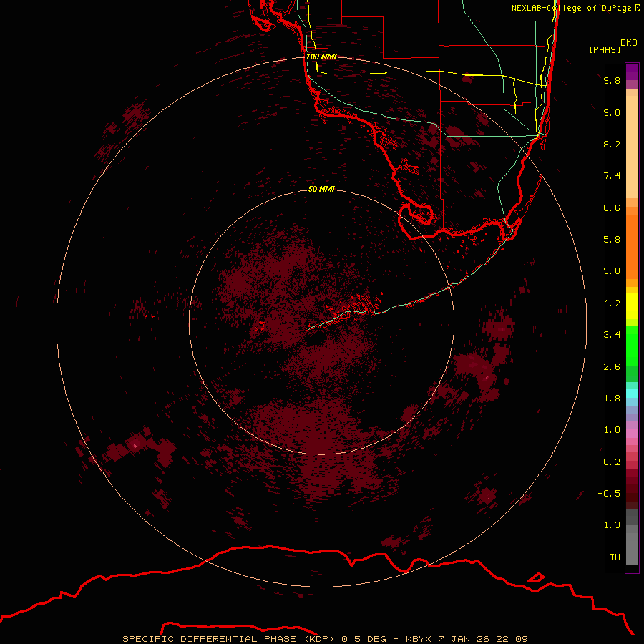Click the 22:09 timestamp in the caption
Screen dimensions: 644x644
point(512,639)
